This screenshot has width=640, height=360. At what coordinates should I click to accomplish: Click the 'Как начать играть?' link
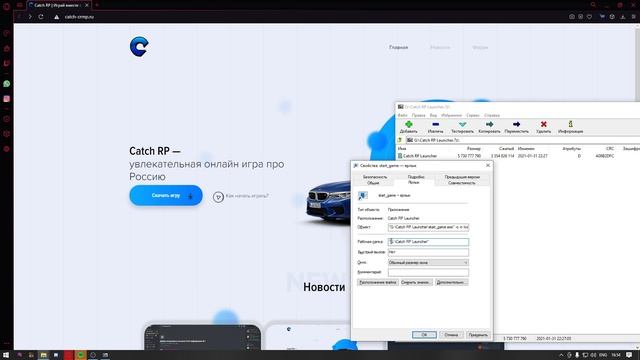(x=247, y=196)
